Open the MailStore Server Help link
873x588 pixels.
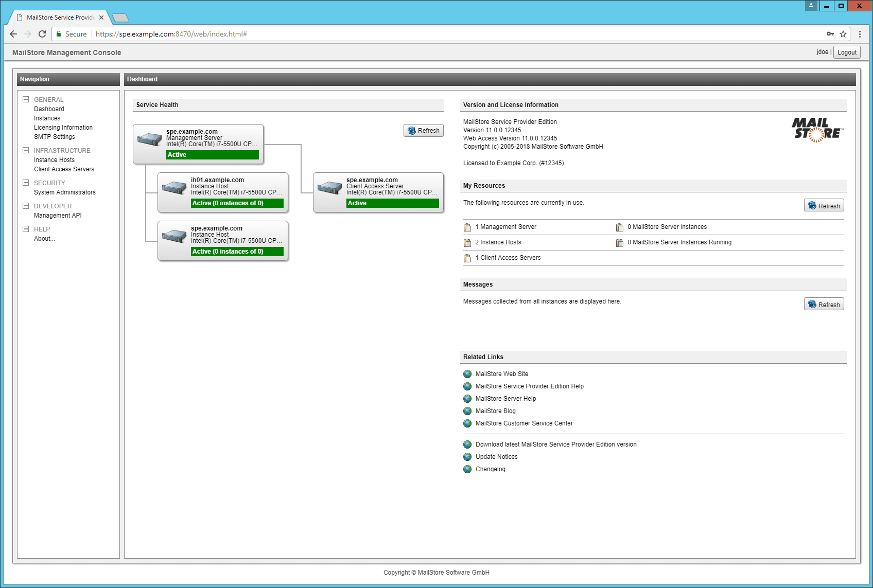click(505, 399)
